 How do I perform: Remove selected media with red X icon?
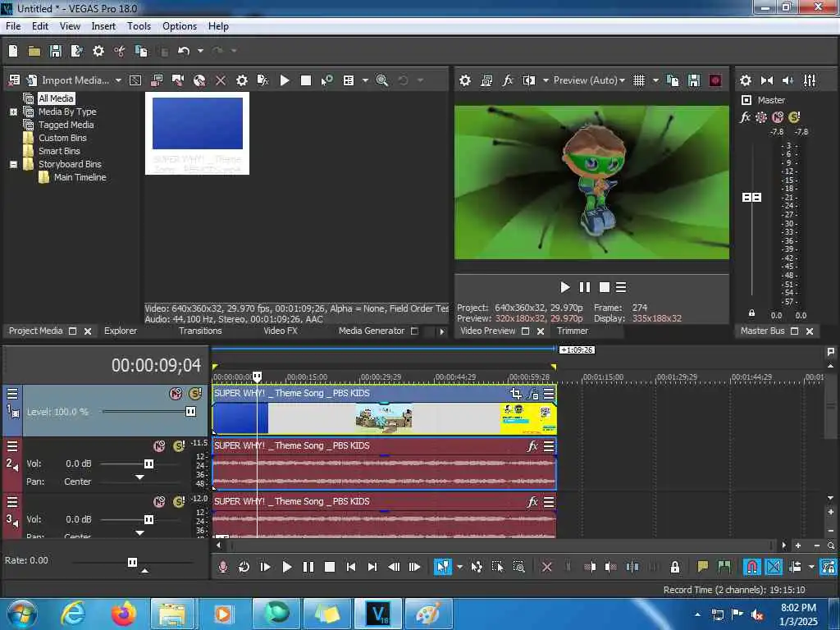(220, 80)
